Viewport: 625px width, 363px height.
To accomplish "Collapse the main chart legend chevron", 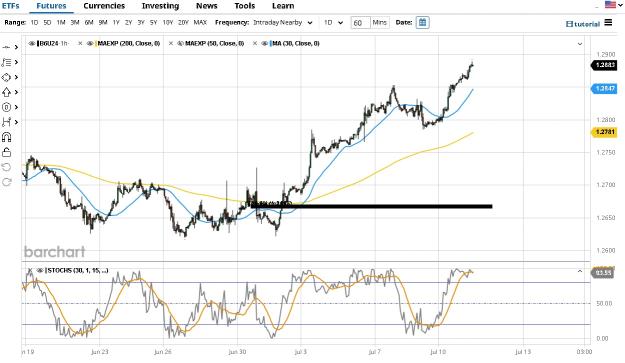I will (580, 44).
